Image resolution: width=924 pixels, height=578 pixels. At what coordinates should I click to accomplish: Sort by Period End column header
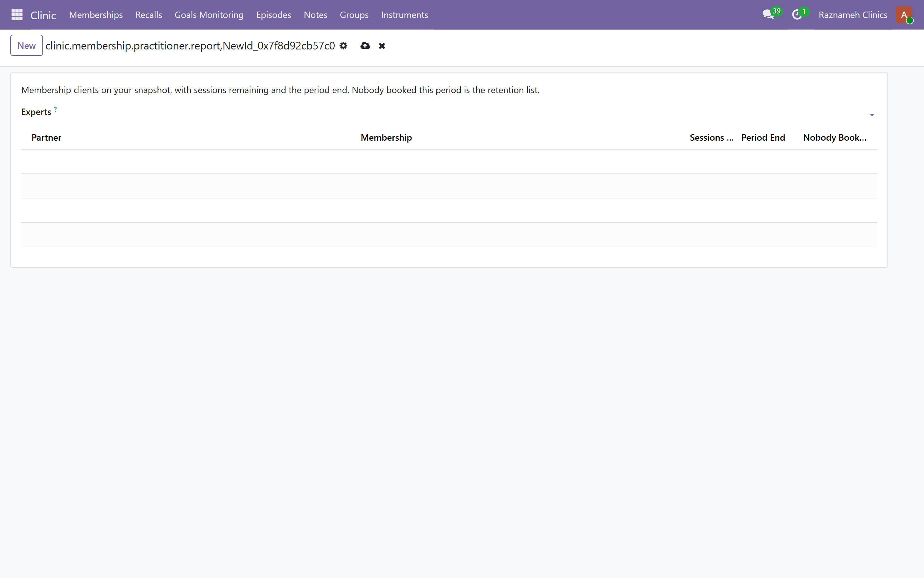click(763, 138)
